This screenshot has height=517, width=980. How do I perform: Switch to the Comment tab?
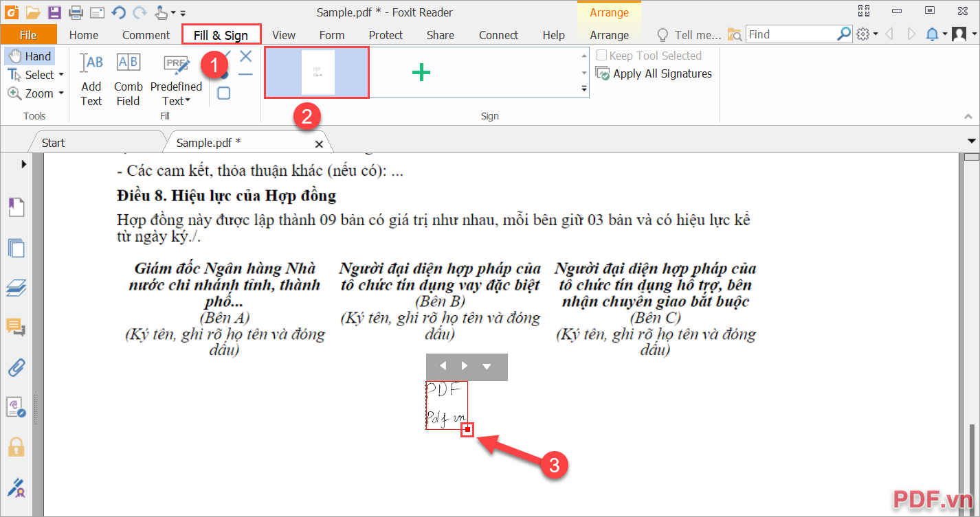coord(146,35)
